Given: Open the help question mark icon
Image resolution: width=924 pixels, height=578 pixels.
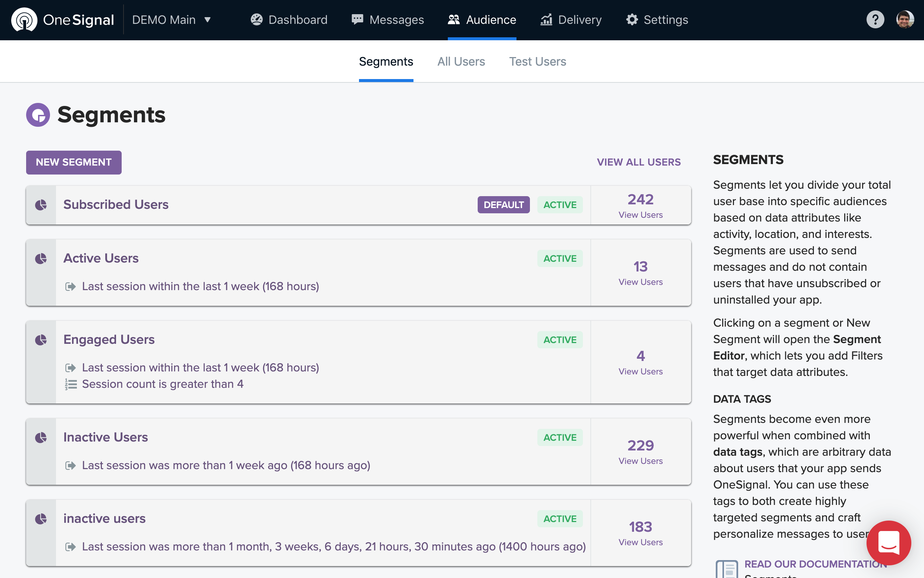Looking at the screenshot, I should coord(875,19).
